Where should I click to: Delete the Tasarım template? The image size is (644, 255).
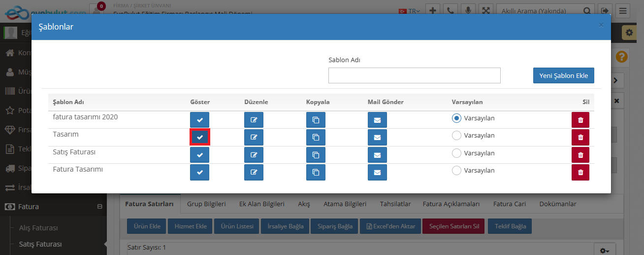click(x=580, y=137)
